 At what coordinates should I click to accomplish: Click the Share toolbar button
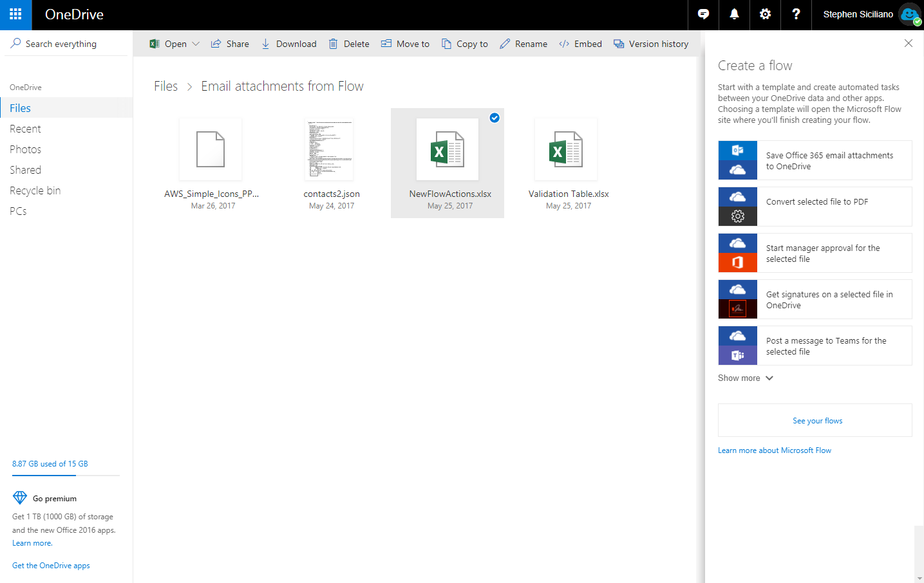click(230, 44)
